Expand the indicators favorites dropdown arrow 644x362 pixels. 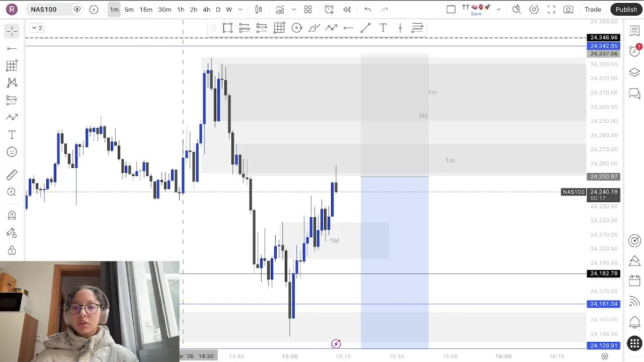coord(294,10)
